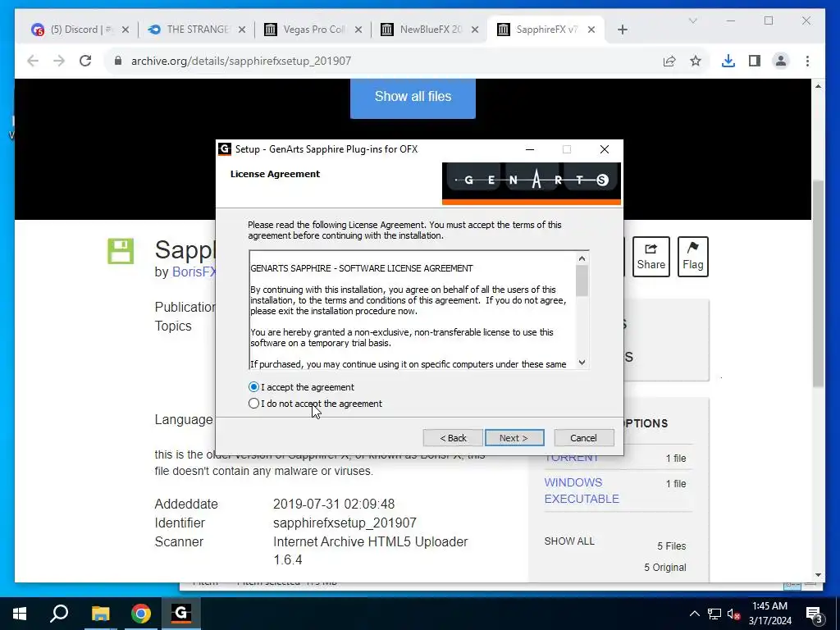
Task: Click the Next > button in Setup
Action: (514, 438)
